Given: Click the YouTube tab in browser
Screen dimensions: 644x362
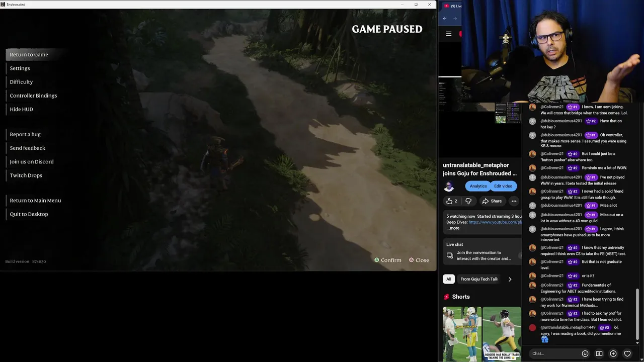Looking at the screenshot, I should 451,6.
